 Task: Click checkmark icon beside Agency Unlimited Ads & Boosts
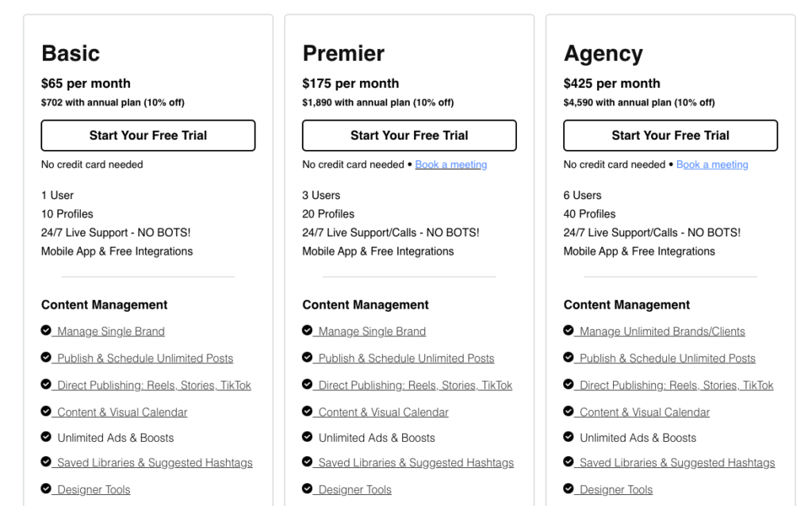click(568, 436)
